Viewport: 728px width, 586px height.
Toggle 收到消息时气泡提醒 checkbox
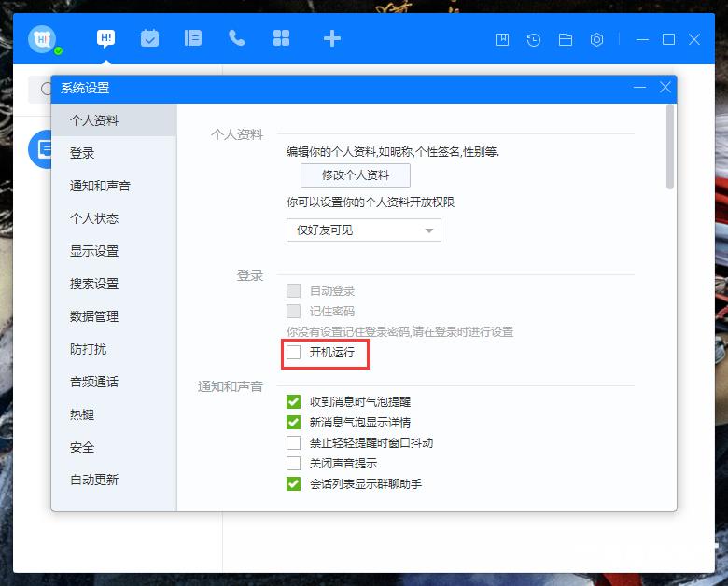tap(293, 401)
